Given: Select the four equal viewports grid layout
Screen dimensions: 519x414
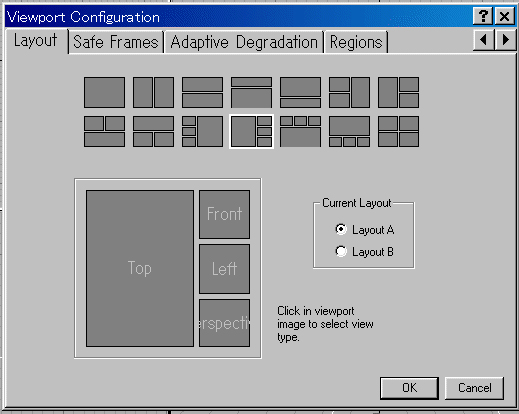Looking at the screenshot, I should point(398,131).
